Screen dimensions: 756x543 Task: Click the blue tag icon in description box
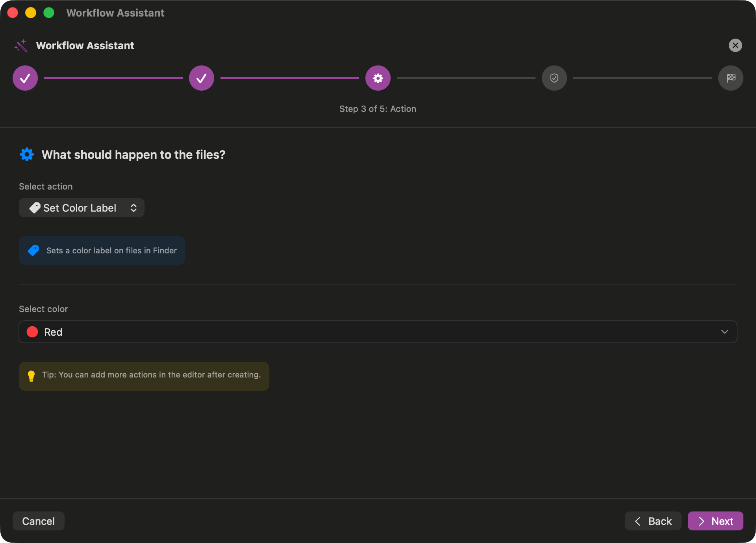33,251
